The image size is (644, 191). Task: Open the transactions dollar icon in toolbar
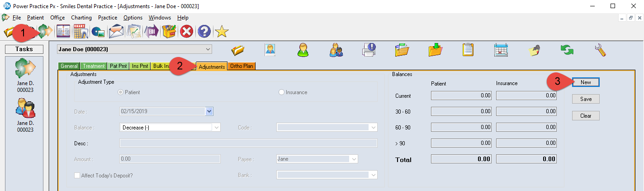coord(45,32)
